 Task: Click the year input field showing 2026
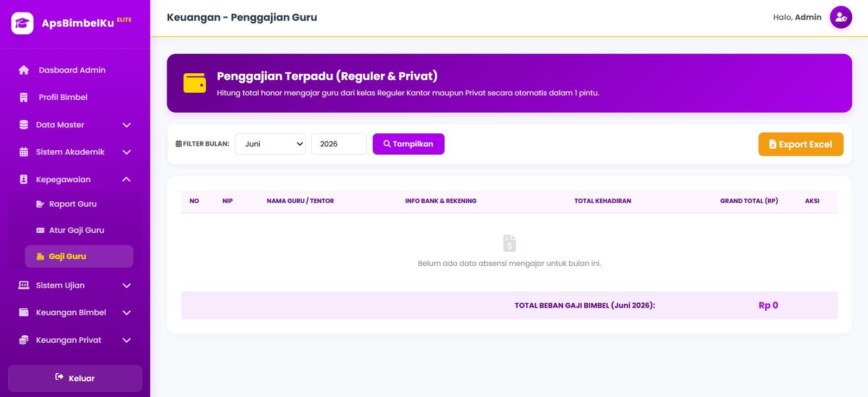tap(339, 144)
